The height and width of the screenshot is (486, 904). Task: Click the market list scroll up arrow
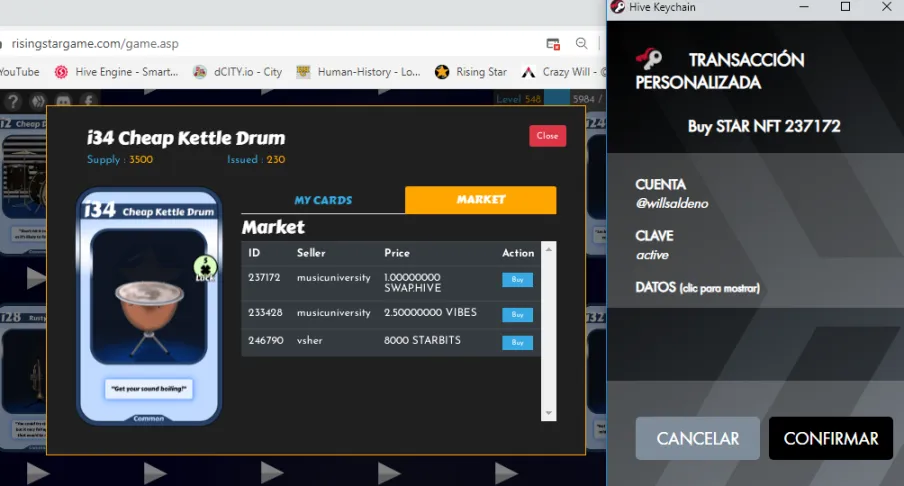pyautogui.click(x=548, y=249)
